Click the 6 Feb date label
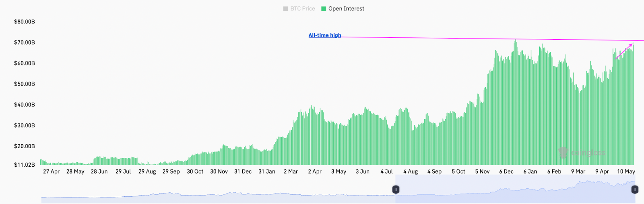This screenshot has height=204, width=644. [554, 171]
